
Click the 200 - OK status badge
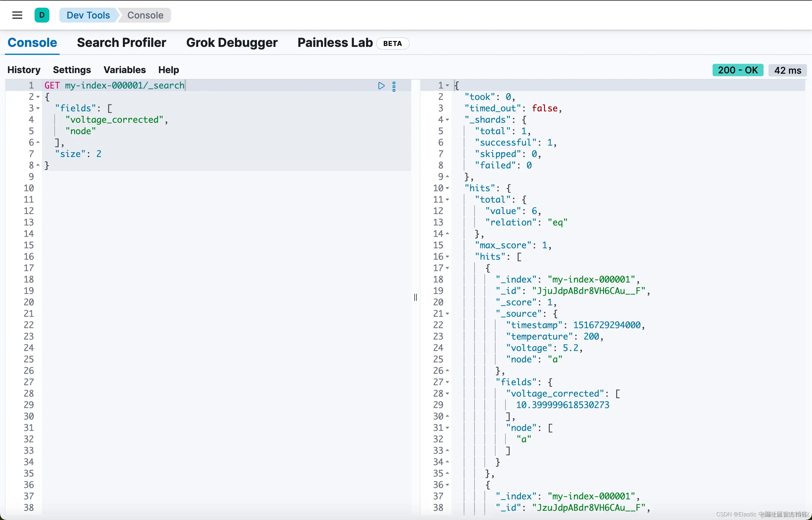coord(737,70)
